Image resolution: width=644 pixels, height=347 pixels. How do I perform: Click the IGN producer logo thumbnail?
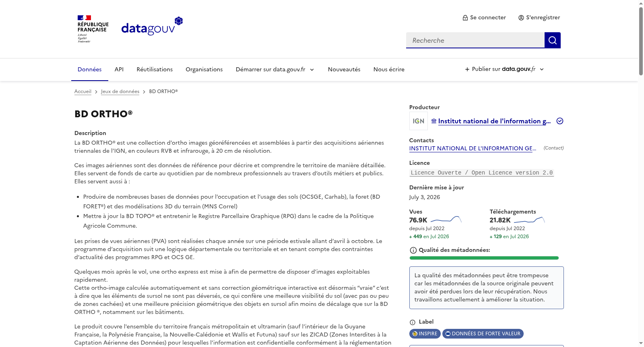point(418,121)
